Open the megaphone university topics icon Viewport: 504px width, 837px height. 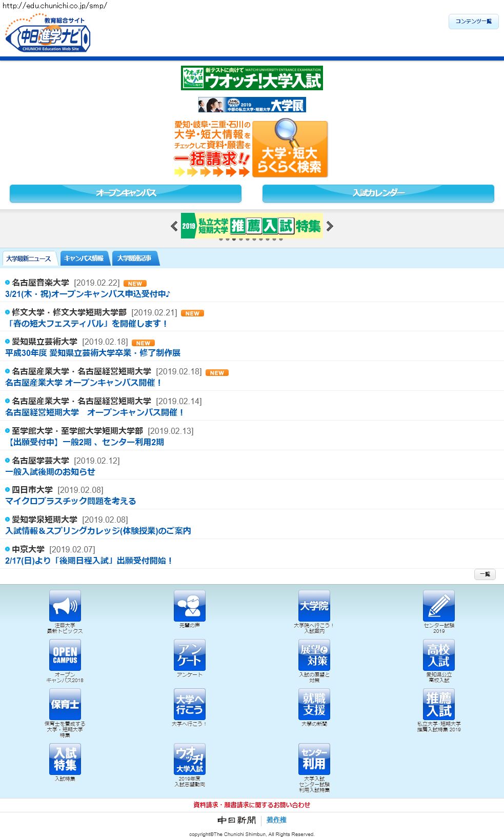65,606
